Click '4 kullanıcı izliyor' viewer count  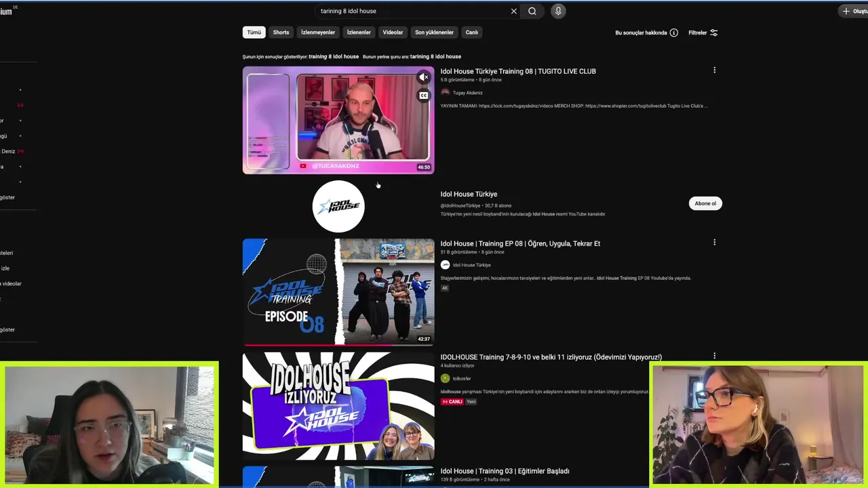457,366
